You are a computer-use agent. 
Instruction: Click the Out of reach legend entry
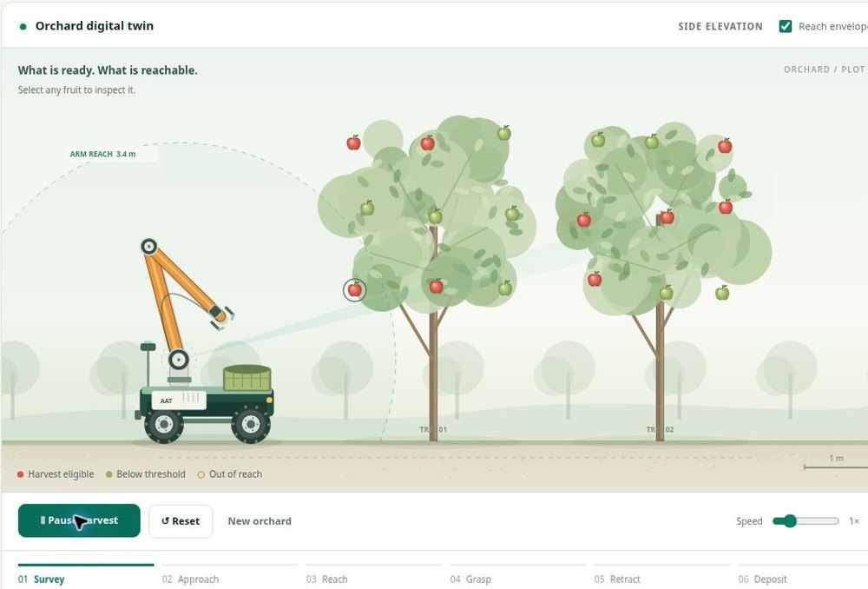(230, 474)
